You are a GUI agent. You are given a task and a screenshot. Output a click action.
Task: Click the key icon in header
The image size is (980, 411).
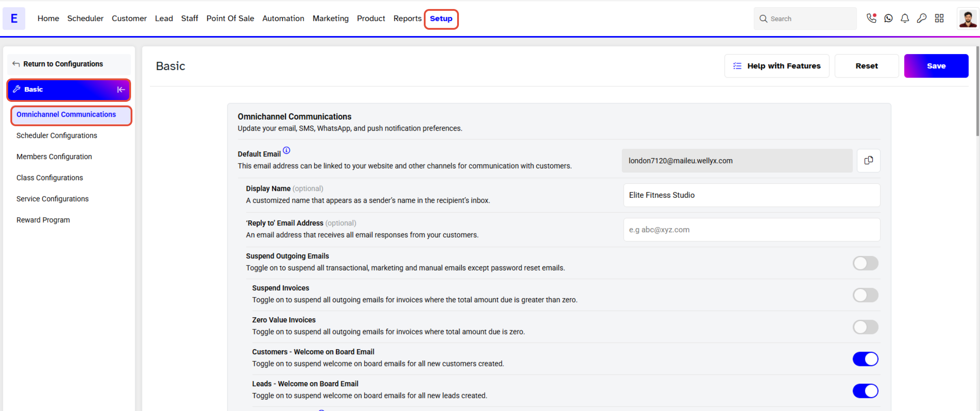click(922, 18)
